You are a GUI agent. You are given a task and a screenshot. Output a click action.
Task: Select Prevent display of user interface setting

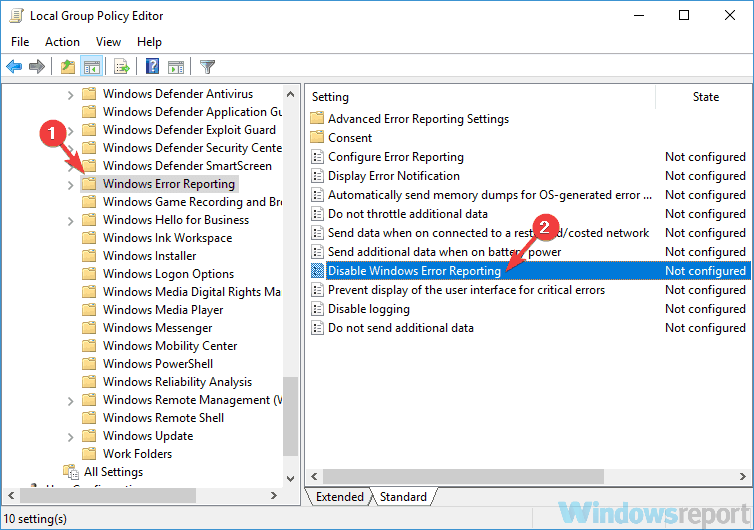tap(466, 290)
